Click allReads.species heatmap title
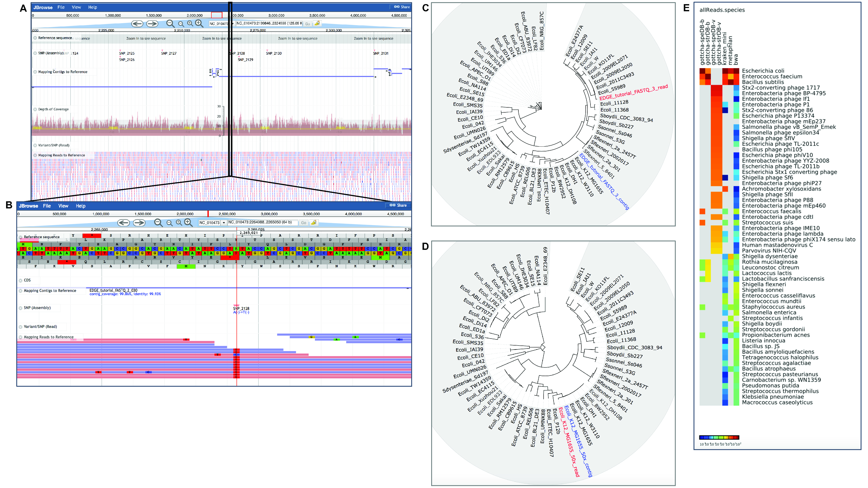868x488 pixels. tap(722, 10)
